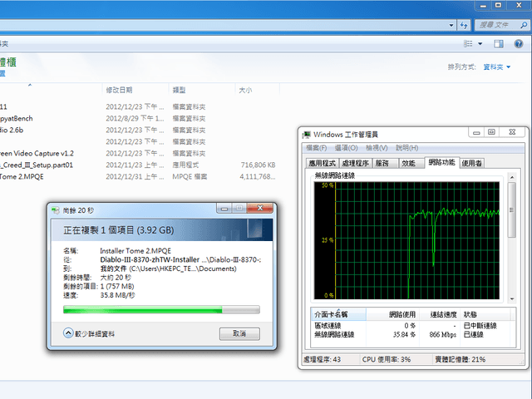The image size is (532, 399).
Task: Click the network graph scrollbar down arrow
Action: (x=512, y=299)
